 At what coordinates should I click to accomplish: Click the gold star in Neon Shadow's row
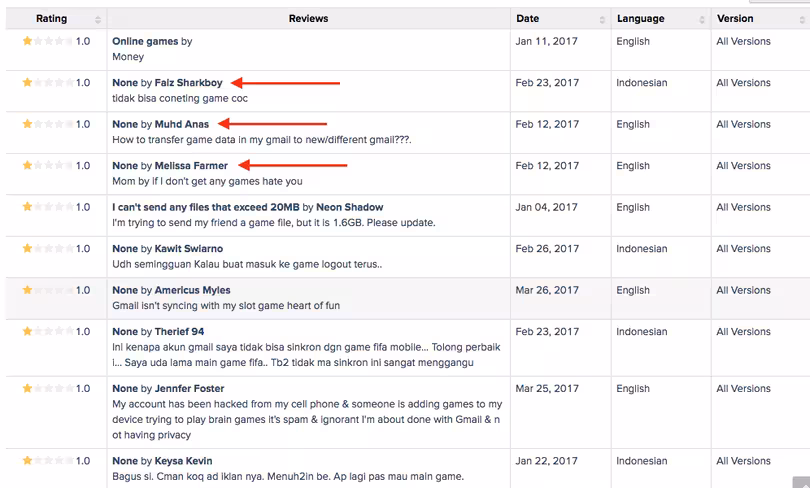pyautogui.click(x=27, y=207)
